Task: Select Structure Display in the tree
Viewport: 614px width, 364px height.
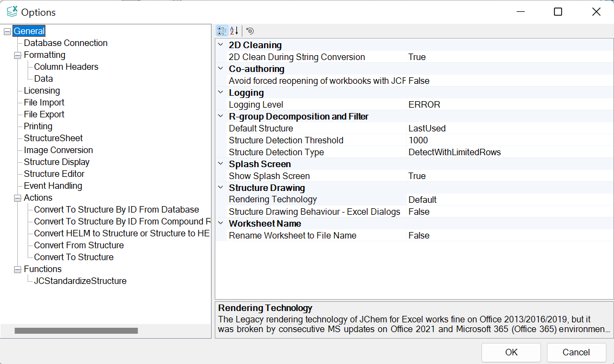Action: 57,162
